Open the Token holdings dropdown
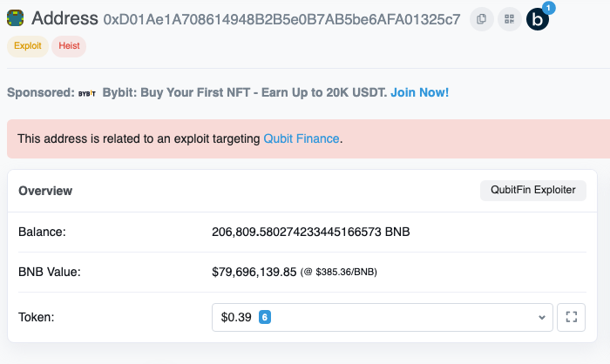 (x=383, y=317)
